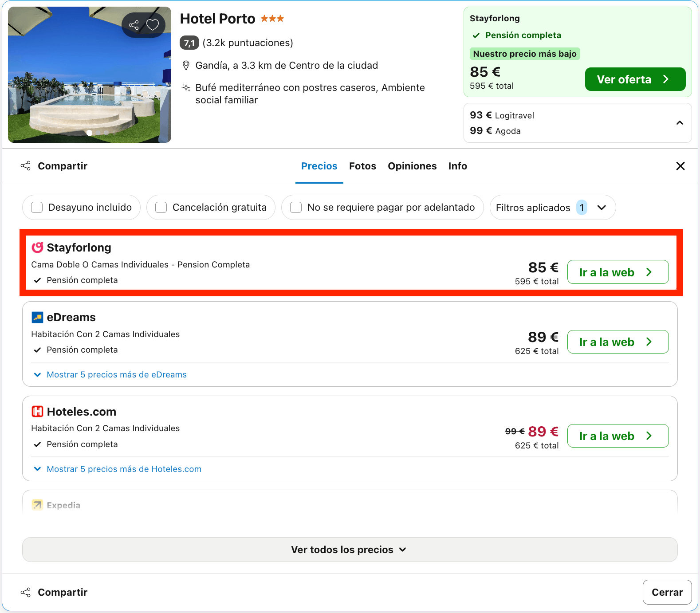Switch to the Precios tab

click(x=319, y=166)
